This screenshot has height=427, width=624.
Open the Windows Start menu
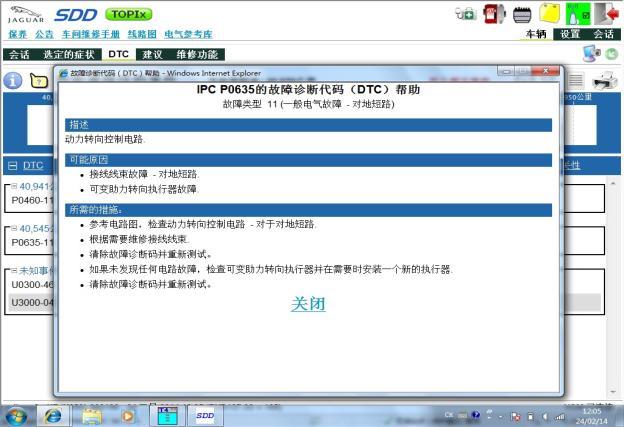click(16, 417)
